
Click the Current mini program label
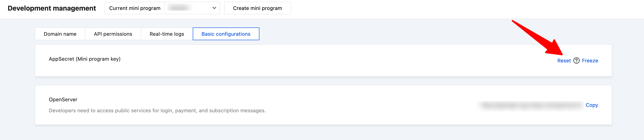tap(135, 8)
